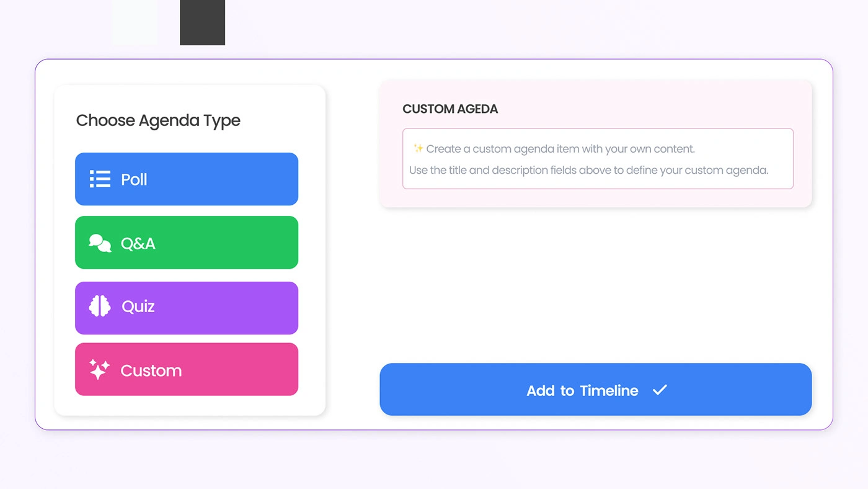Click the white square at top
The width and height of the screenshot is (868, 489).
(135, 22)
